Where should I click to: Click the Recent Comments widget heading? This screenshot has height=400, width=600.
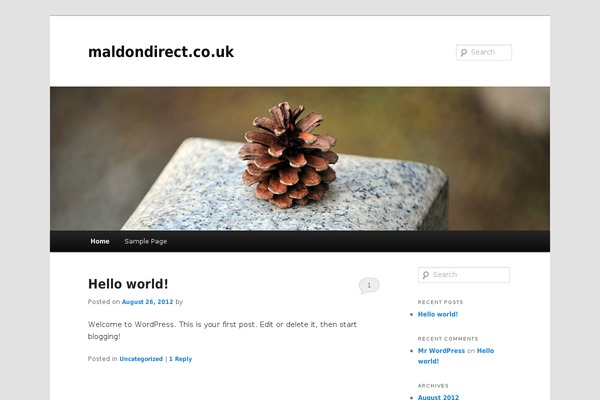[448, 339]
